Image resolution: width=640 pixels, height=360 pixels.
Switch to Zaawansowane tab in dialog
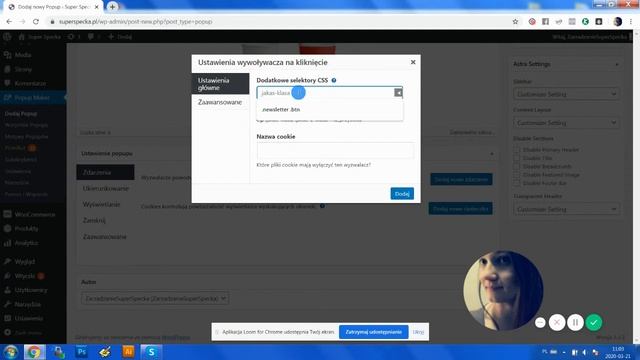pos(220,102)
